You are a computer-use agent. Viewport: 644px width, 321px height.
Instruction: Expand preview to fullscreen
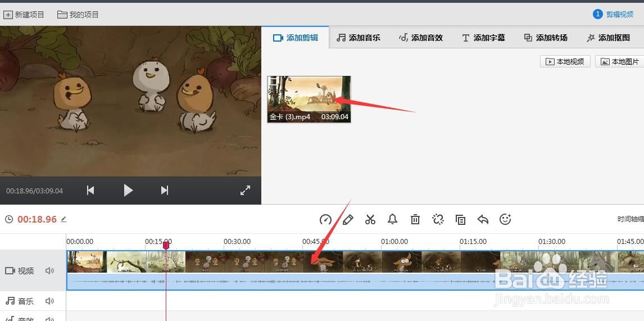pyautogui.click(x=245, y=191)
